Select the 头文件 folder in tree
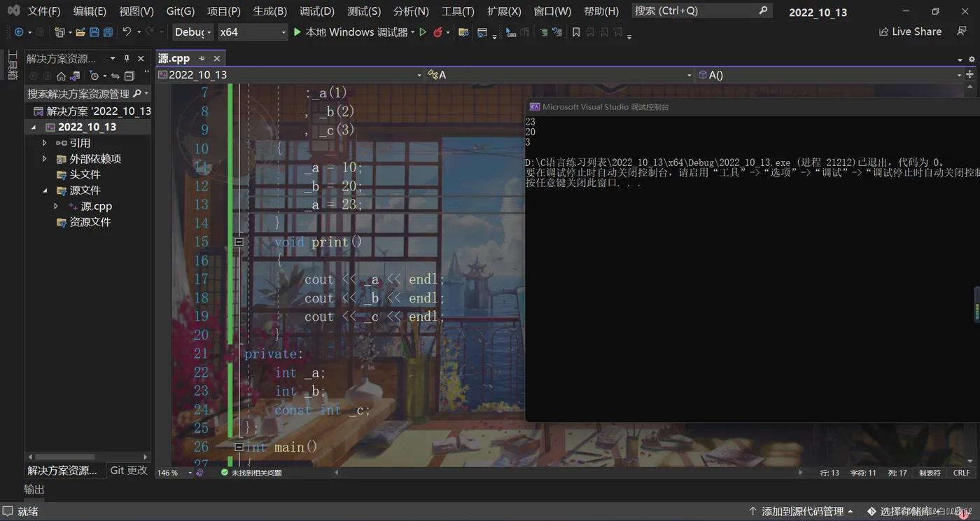This screenshot has width=980, height=521. click(x=85, y=174)
